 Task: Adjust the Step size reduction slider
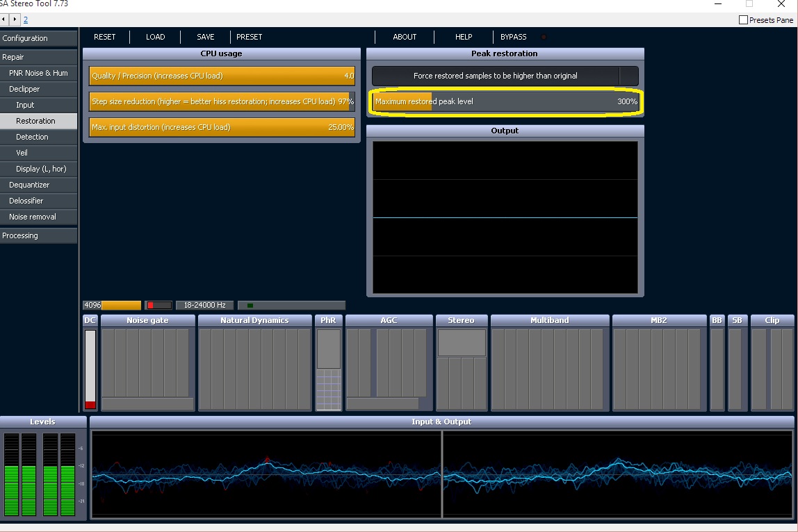click(x=222, y=101)
